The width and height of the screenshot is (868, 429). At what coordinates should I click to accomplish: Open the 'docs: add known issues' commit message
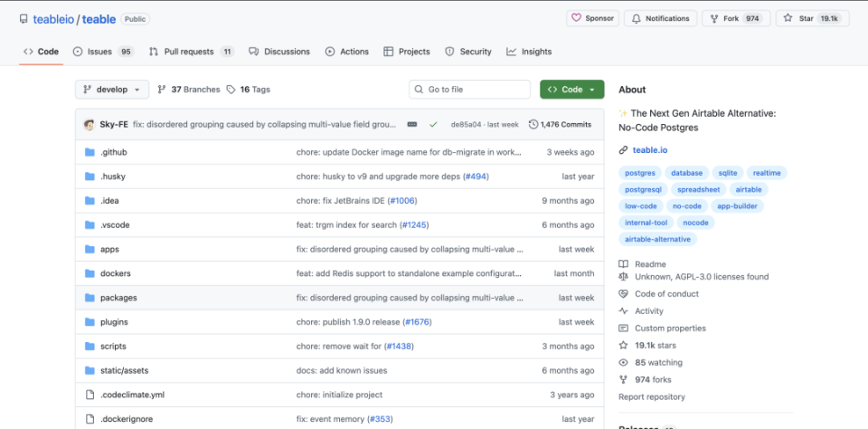coord(342,370)
